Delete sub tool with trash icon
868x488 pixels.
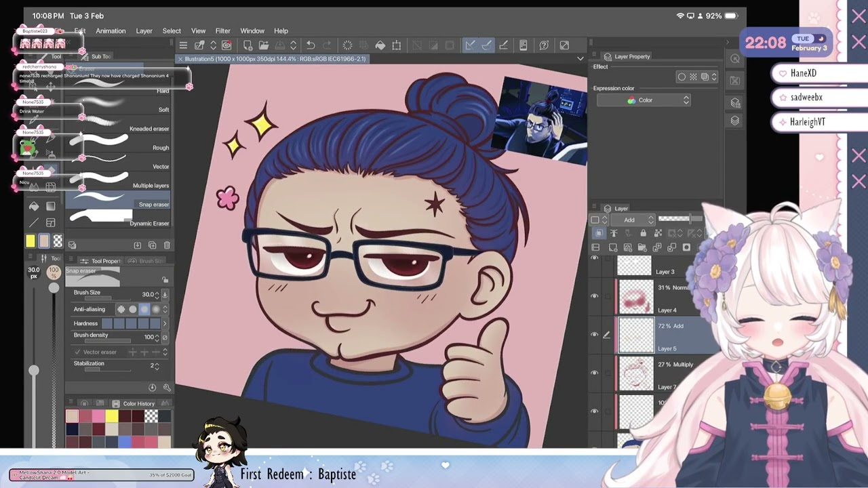[x=167, y=245]
